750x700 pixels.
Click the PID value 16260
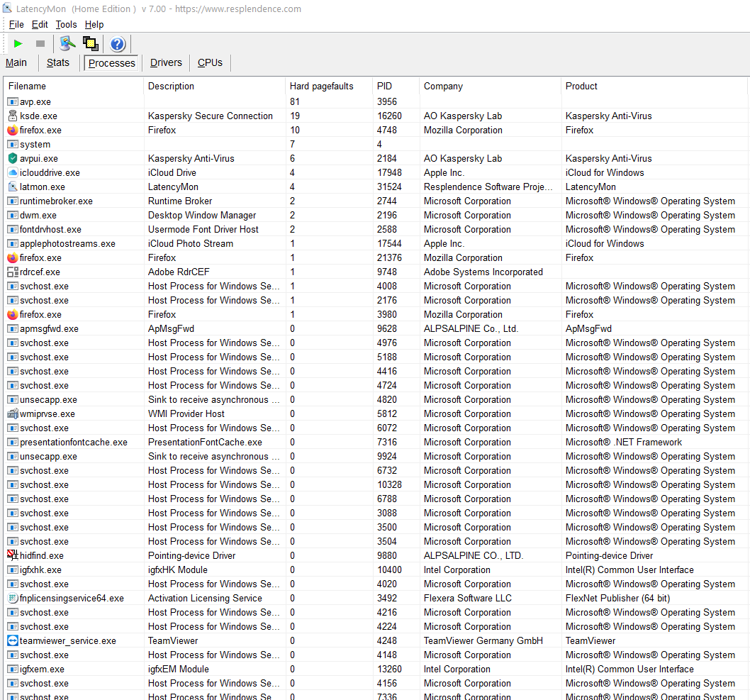389,116
